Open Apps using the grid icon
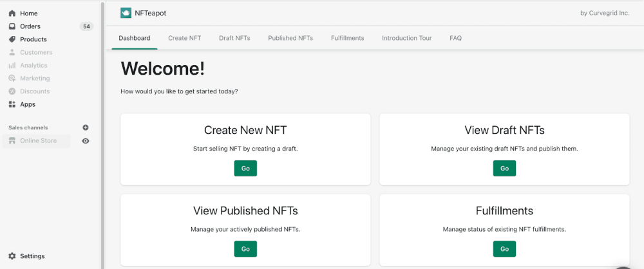Screen dimensions: 644x269 click(x=12, y=104)
